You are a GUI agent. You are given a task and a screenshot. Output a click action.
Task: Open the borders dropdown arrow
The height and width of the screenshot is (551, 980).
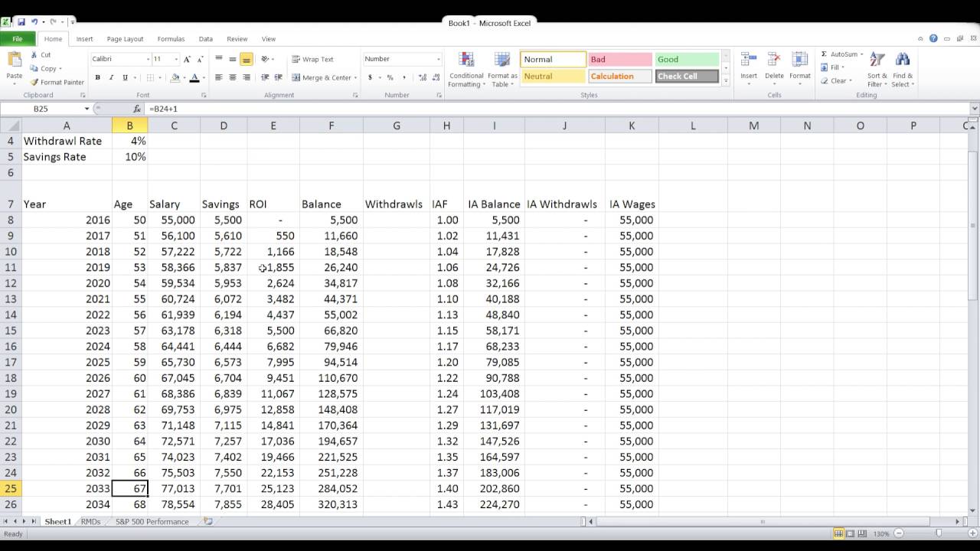[x=159, y=77]
